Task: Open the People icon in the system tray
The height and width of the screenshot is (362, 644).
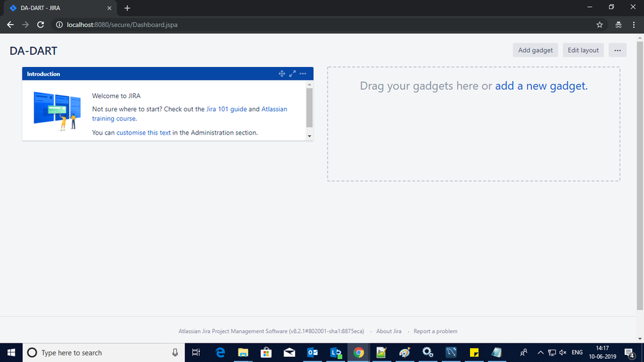Action: tap(523, 352)
